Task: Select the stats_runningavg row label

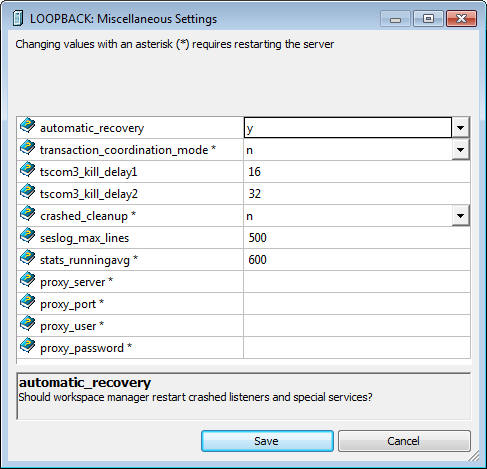Action: pos(89,260)
